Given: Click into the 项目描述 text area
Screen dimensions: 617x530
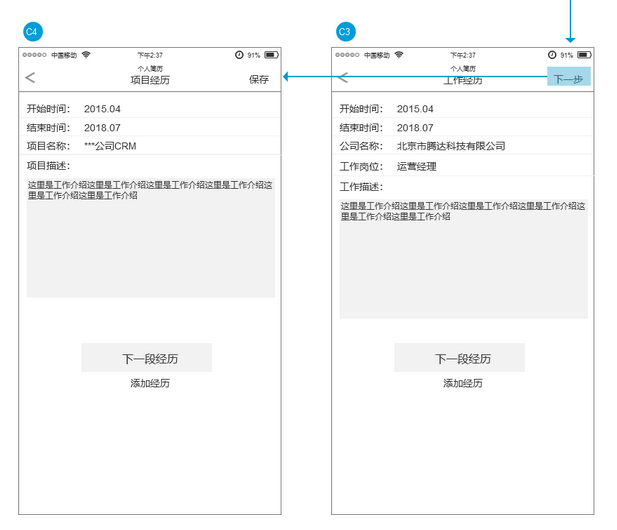Looking at the screenshot, I should point(150,240).
